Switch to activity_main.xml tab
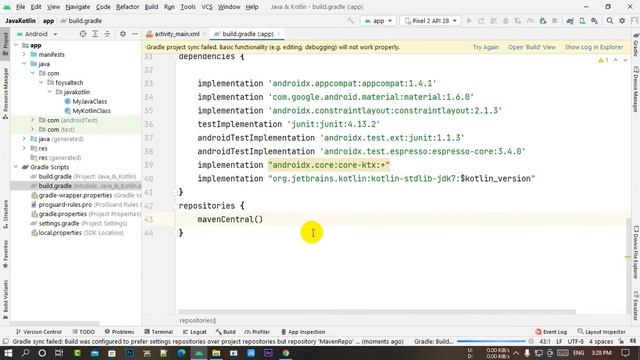This screenshot has width=640, height=360. click(176, 34)
